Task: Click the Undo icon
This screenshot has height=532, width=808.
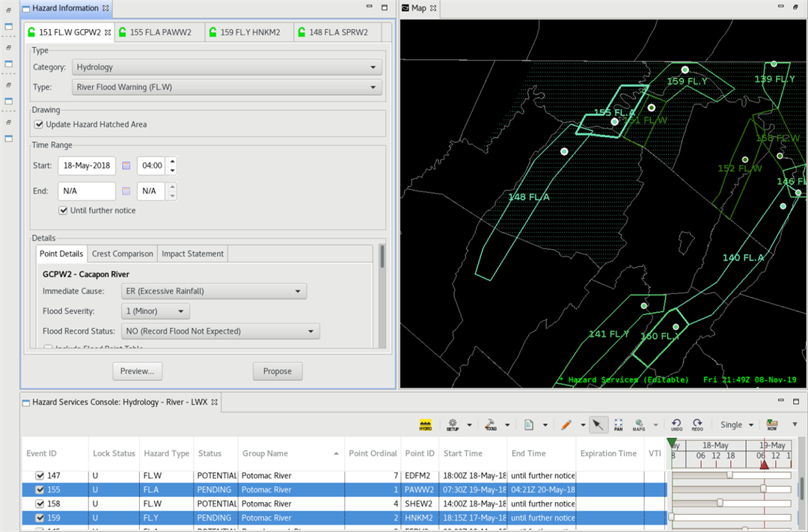Action: [x=676, y=425]
